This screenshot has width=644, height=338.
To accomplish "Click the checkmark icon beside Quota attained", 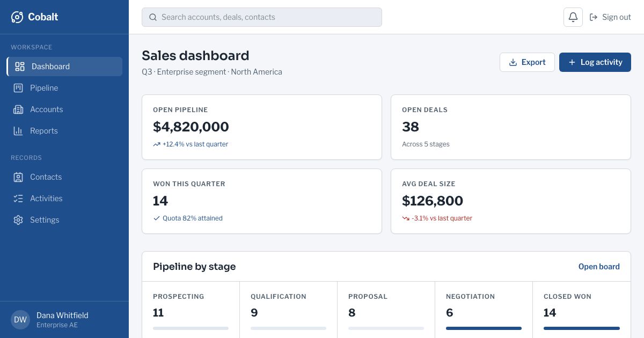I will [157, 218].
